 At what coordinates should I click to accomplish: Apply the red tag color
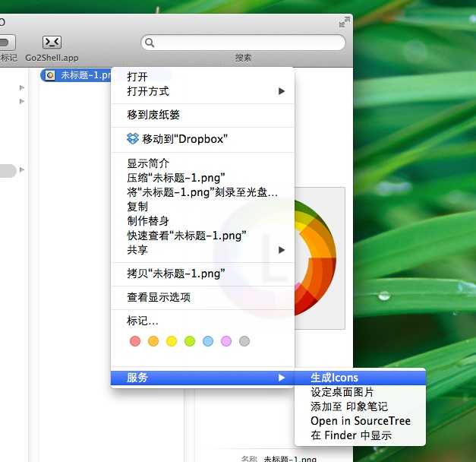tap(135, 341)
